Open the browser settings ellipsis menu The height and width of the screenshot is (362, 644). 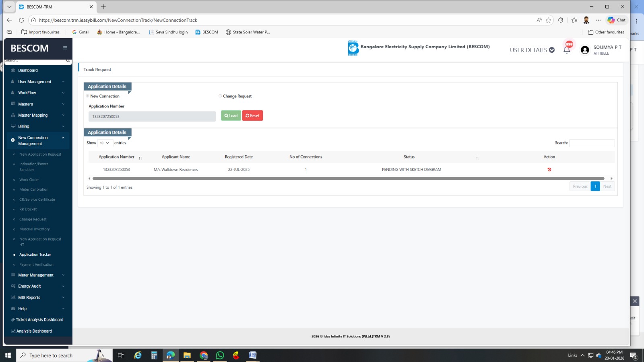pos(599,20)
